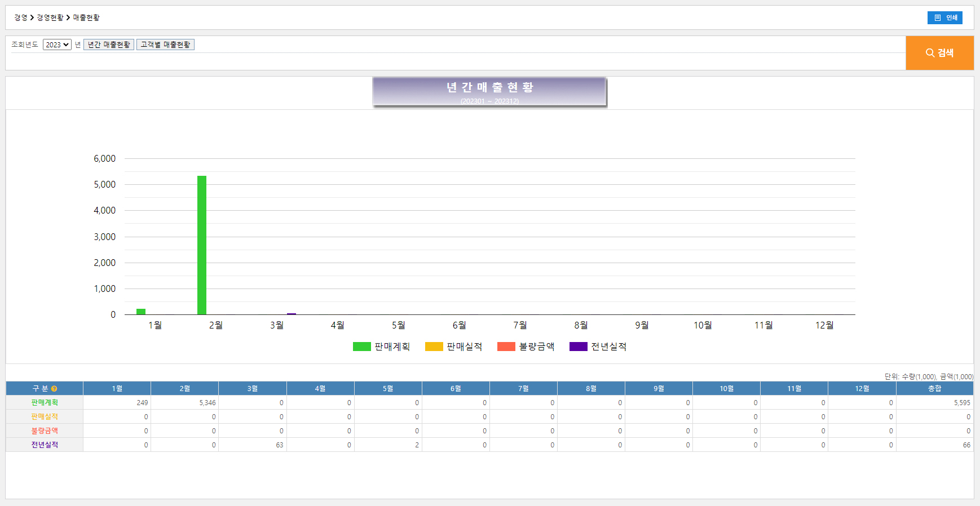Screen dimensions: 980x506
Task: Open the 조회년도 year dropdown
Action: tap(57, 45)
